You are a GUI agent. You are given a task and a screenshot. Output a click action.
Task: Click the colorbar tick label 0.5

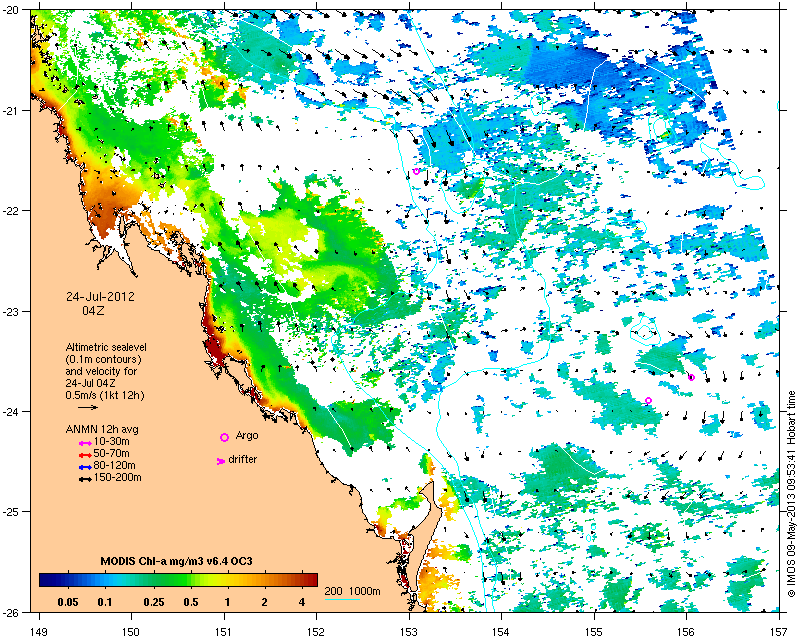[190, 602]
